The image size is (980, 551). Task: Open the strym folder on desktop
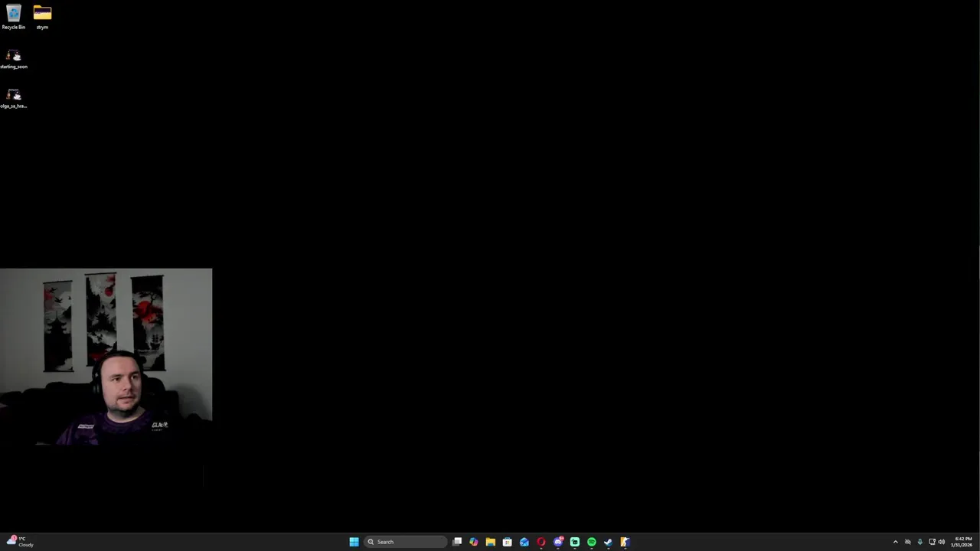pos(42,17)
